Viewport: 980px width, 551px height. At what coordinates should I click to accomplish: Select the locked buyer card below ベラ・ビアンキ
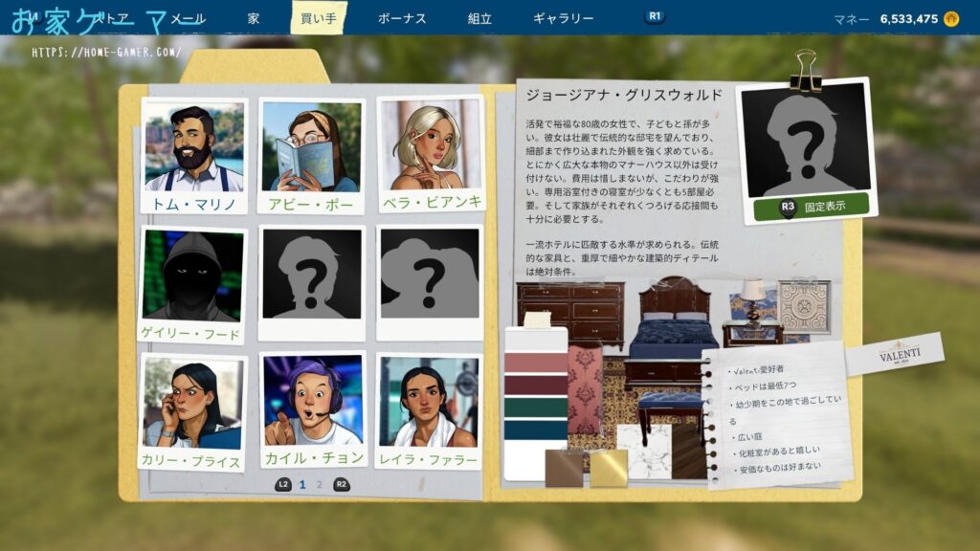pos(430,282)
